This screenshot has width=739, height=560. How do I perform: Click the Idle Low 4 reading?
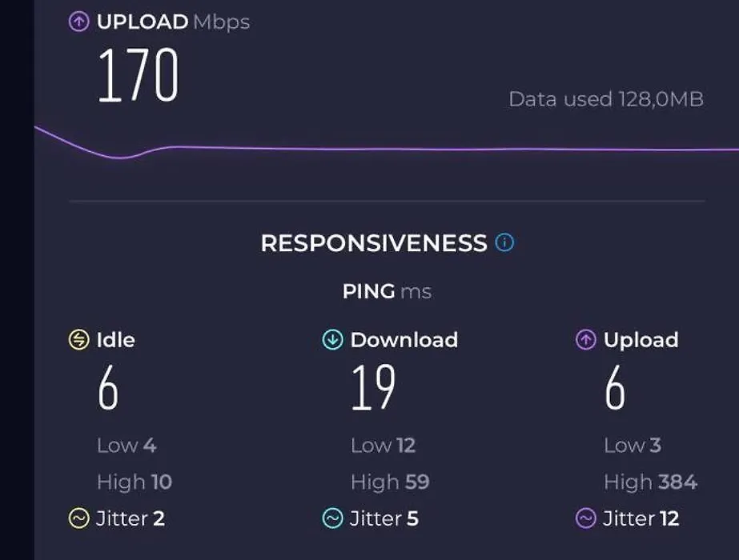(127, 446)
